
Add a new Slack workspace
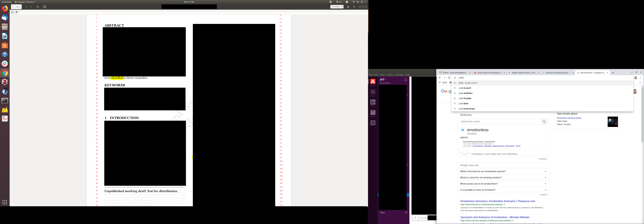pyautogui.click(x=373, y=123)
